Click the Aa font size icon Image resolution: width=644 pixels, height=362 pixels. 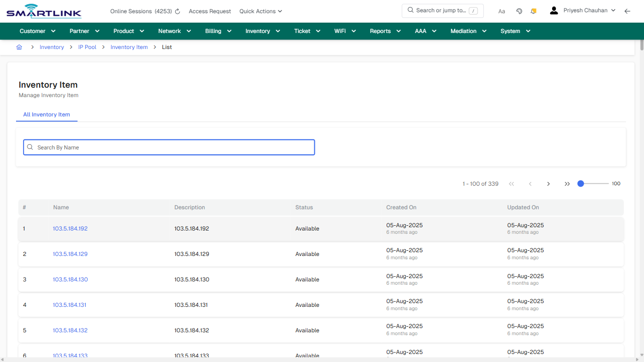coord(501,11)
